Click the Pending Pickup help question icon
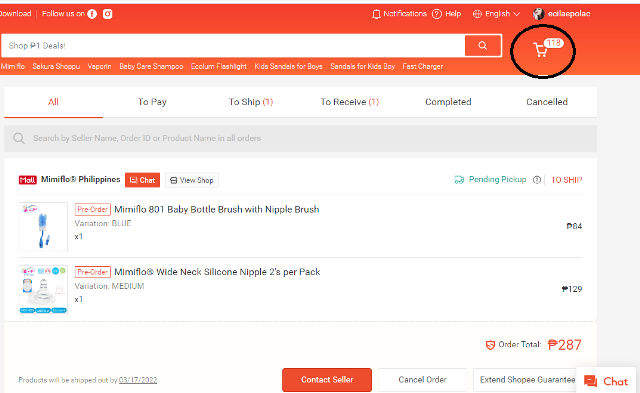The height and width of the screenshot is (393, 640). tap(537, 180)
